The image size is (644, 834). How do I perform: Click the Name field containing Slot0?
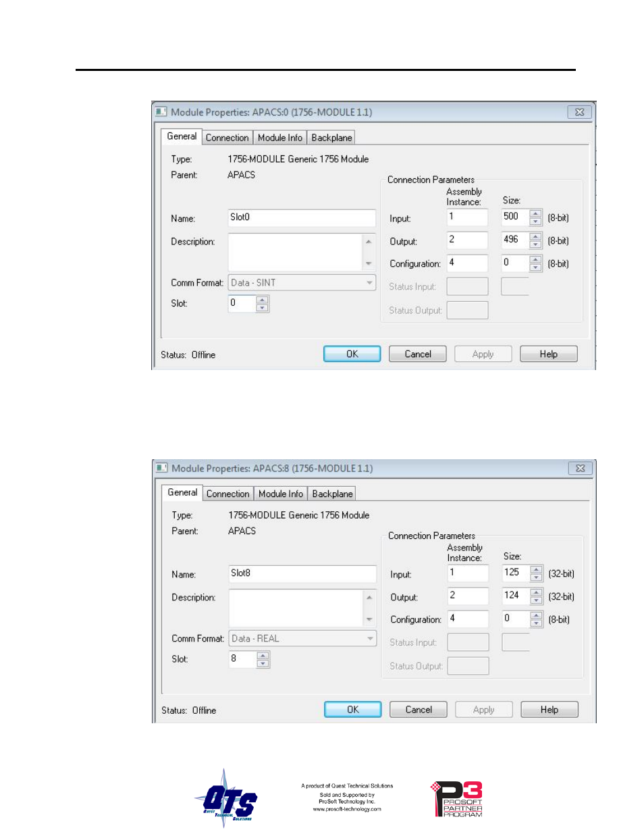coord(302,217)
